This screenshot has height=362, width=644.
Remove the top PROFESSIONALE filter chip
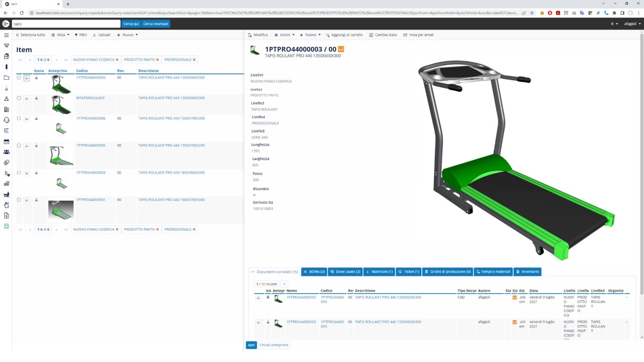(194, 60)
